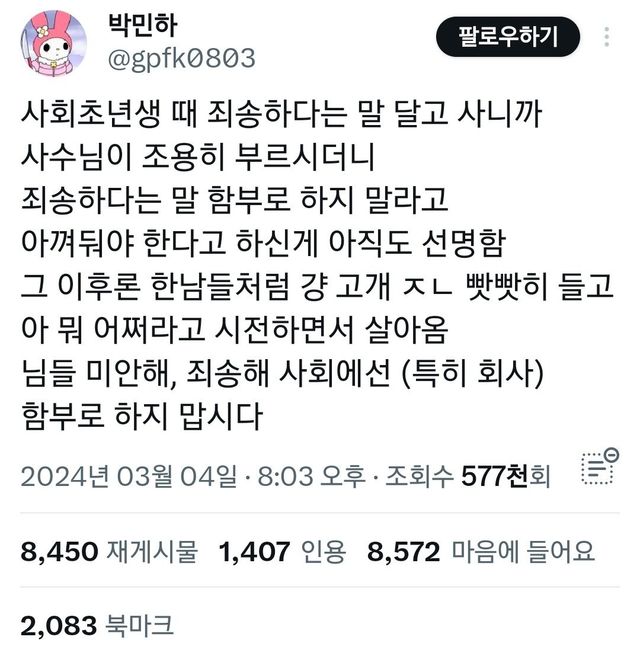This screenshot has width=640, height=659.
Task: Open the 2,083 북마크 bookmarks count
Action: coord(97,626)
